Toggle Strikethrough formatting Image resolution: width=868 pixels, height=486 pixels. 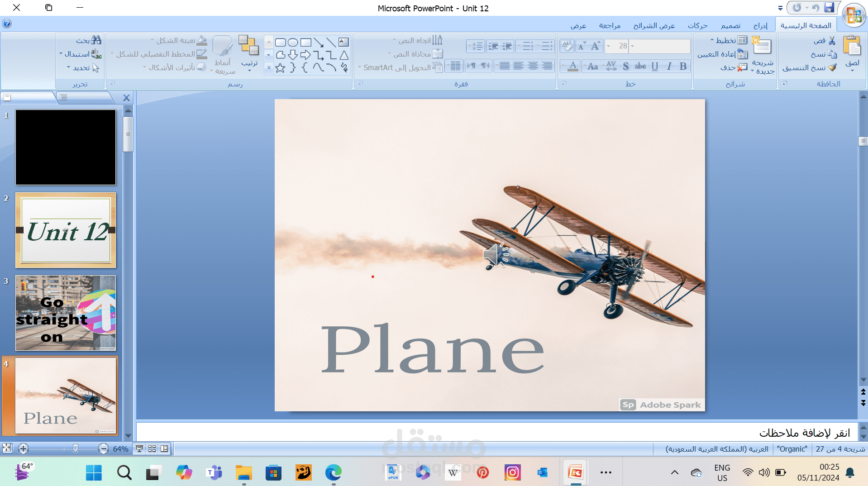pyautogui.click(x=640, y=66)
